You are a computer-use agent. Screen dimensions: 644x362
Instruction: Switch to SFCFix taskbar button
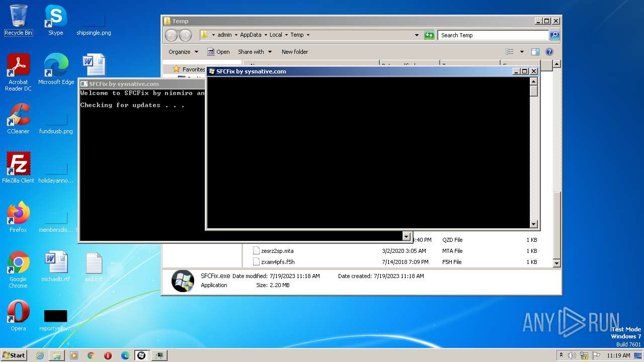click(142, 355)
